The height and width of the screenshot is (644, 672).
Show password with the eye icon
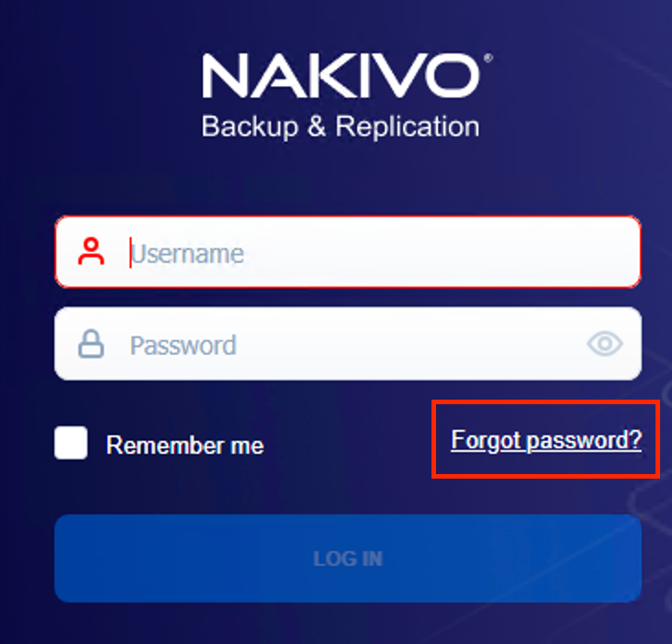604,345
